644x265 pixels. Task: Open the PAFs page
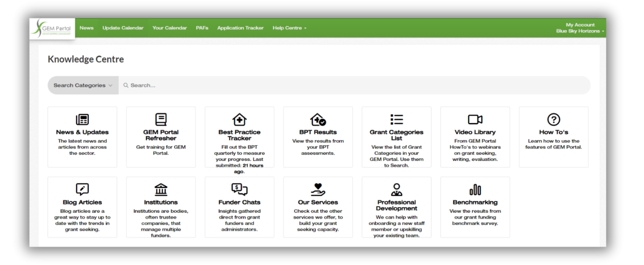(202, 28)
